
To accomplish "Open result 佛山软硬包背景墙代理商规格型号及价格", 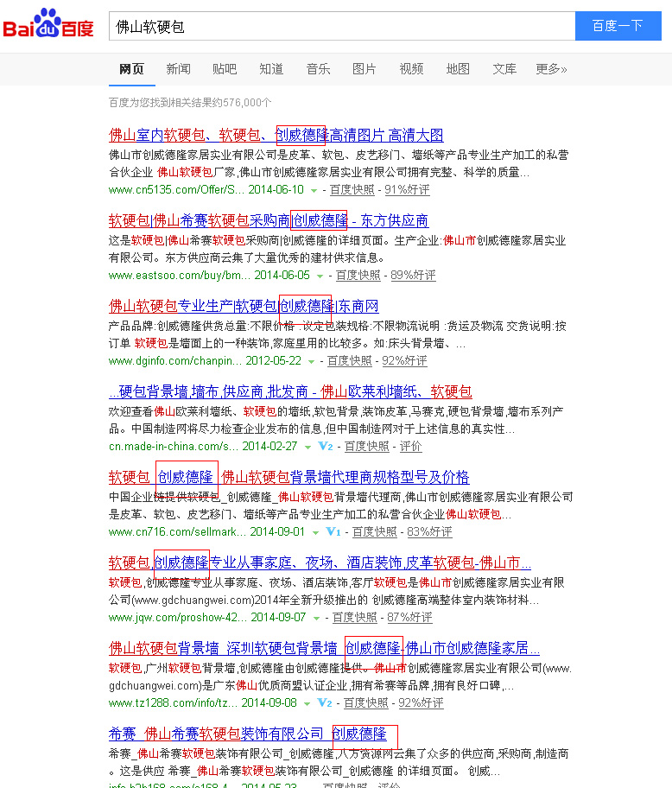I will coord(288,476).
